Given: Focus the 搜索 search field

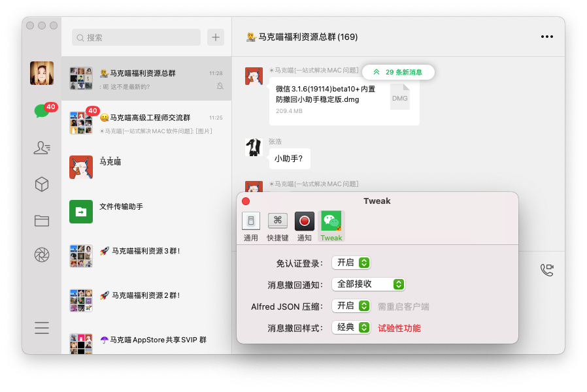Looking at the screenshot, I should click(136, 37).
